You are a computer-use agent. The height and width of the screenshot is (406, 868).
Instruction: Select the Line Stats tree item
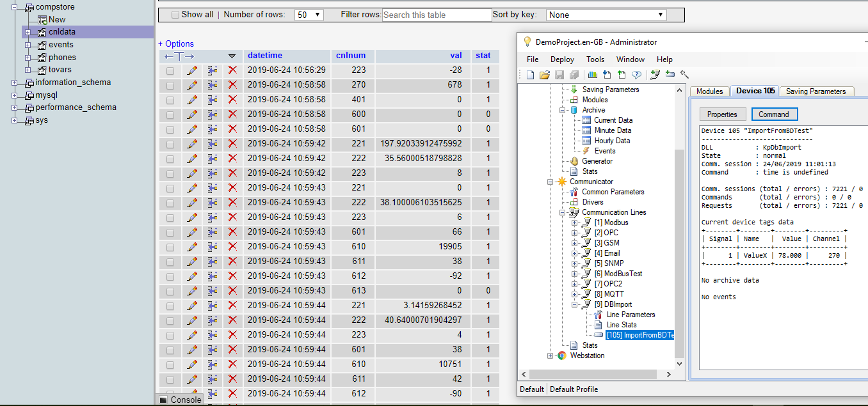621,325
